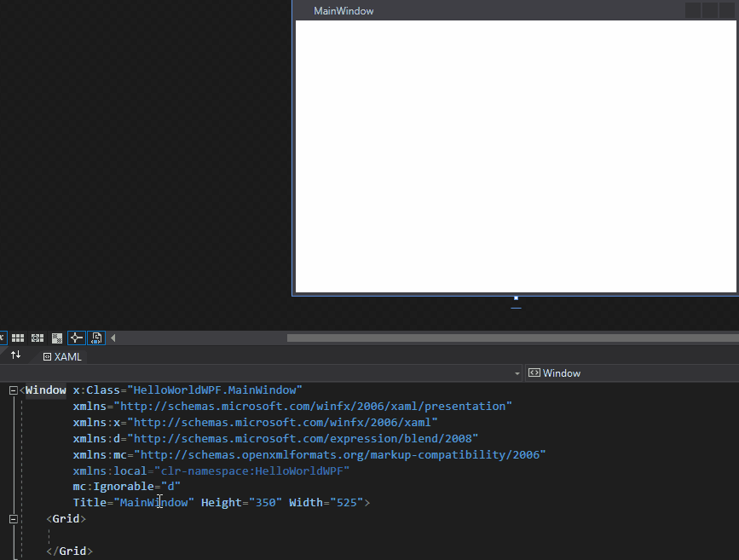Open the left element dropdown arrow

pyautogui.click(x=517, y=373)
